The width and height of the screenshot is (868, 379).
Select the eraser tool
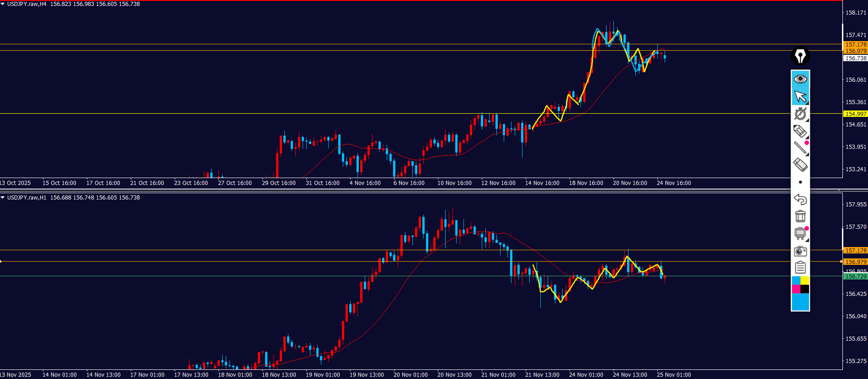point(800,164)
